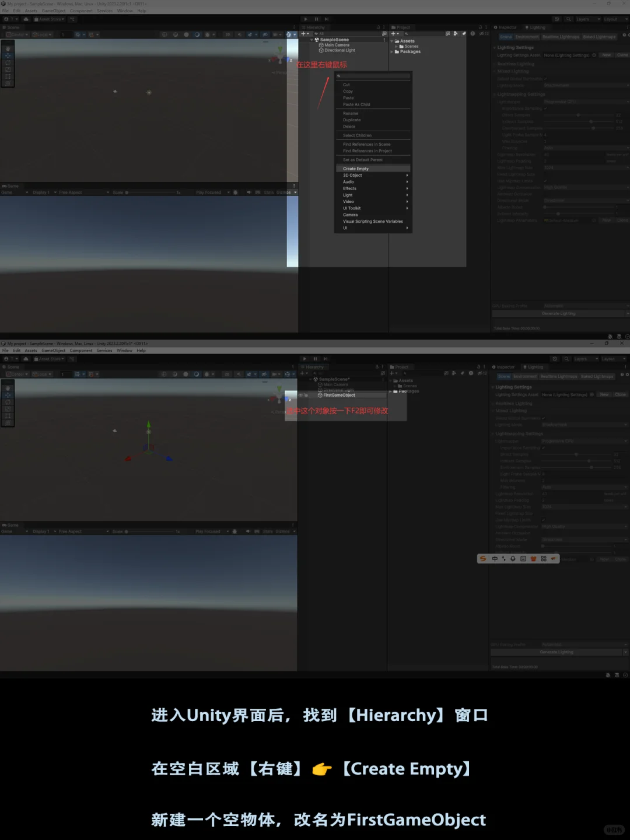The image size is (630, 840).
Task: Choose Visual Scripting Scene Variables
Action: coord(373,222)
